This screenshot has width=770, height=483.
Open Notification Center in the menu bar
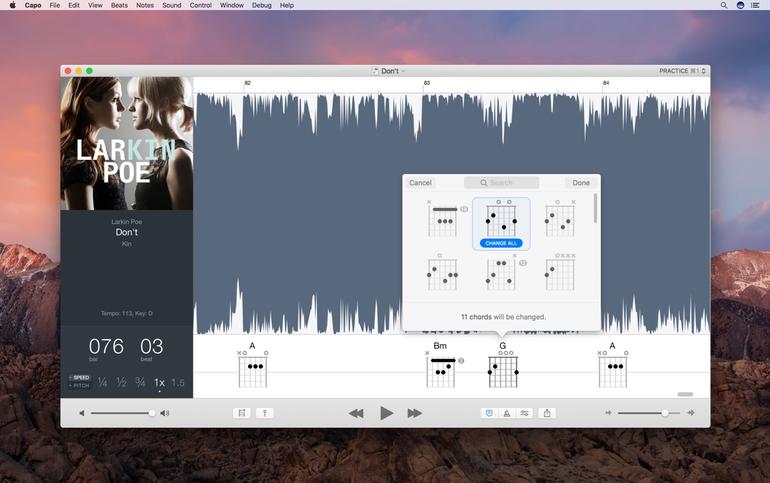click(755, 5)
